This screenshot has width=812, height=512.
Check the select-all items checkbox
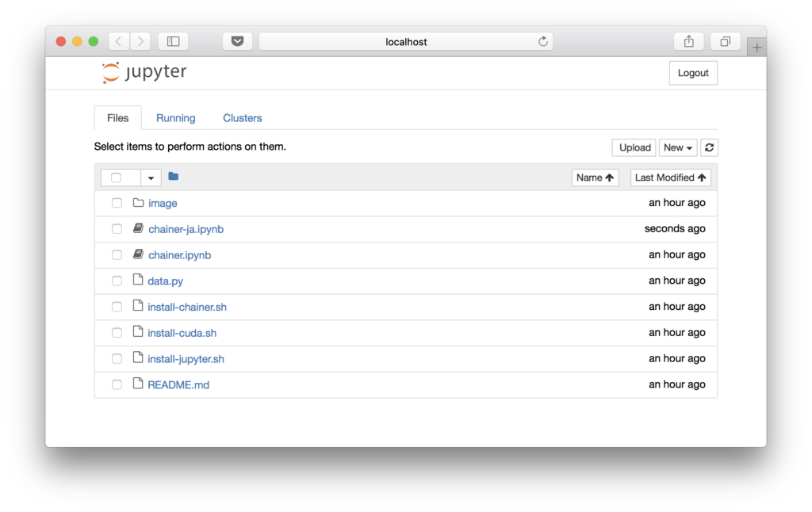click(116, 178)
